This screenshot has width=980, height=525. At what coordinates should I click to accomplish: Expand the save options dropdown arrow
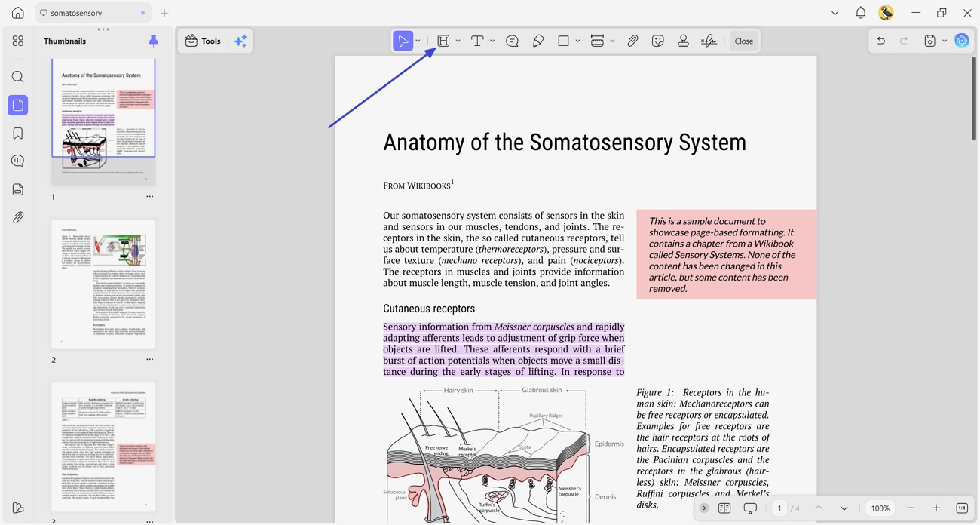[x=945, y=41]
